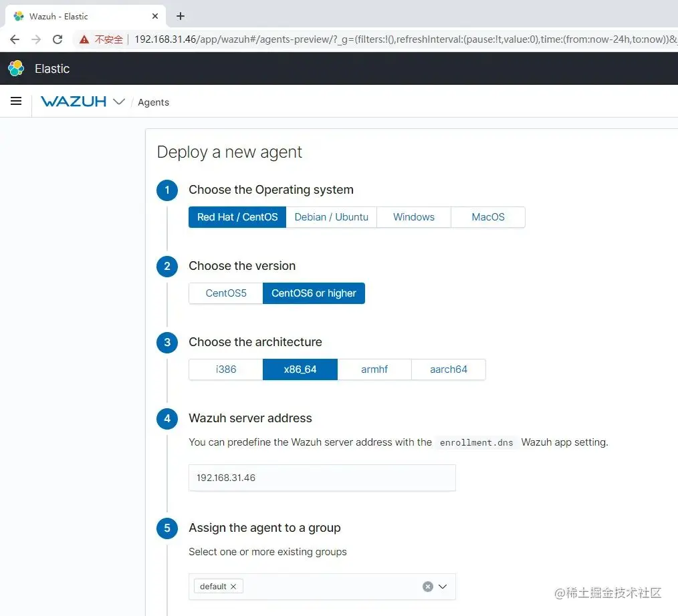Expand the groups dropdown arrow
Image resolution: width=678 pixels, height=616 pixels.
coord(443,586)
